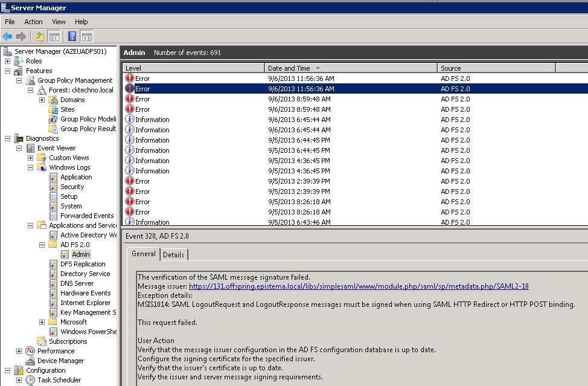Click the Subscriptions folder icon

pos(42,341)
